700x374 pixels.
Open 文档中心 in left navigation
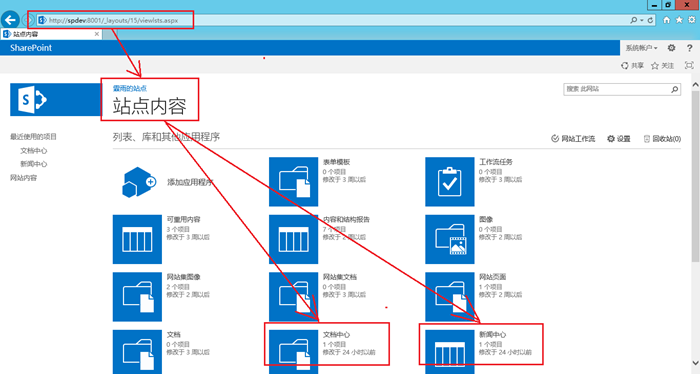point(33,150)
